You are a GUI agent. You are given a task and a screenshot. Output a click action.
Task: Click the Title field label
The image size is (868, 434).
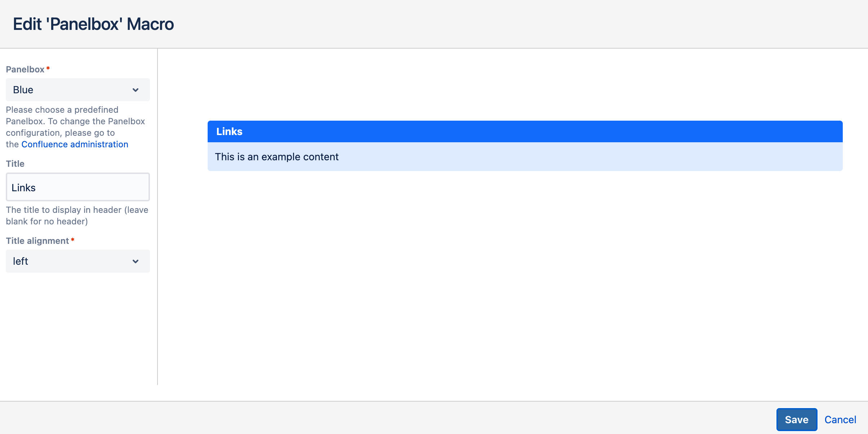[x=15, y=164]
